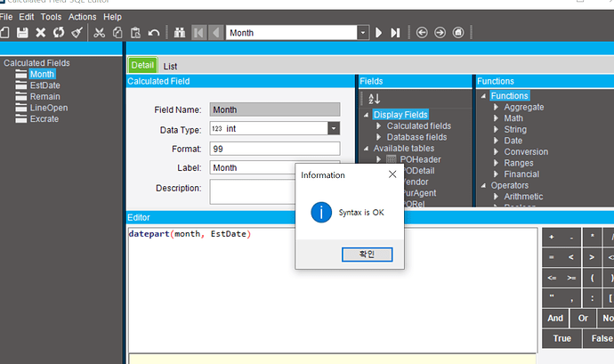
Task: Click the Format input field
Action: pos(275,149)
